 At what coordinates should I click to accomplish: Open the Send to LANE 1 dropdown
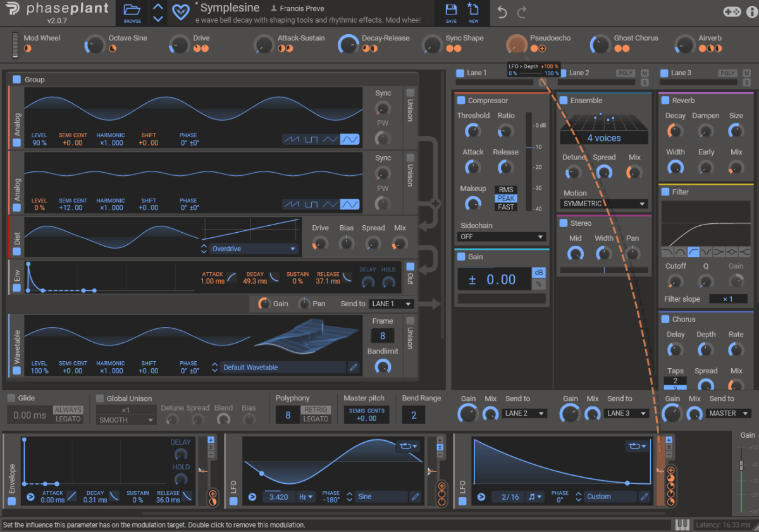coord(392,304)
